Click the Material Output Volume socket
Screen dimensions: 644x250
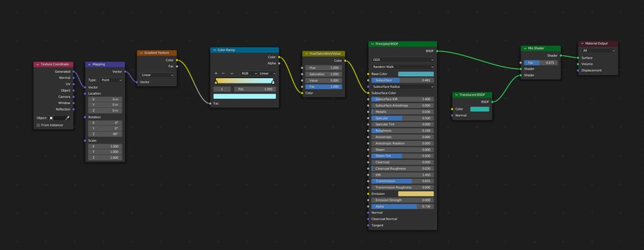tap(578, 64)
